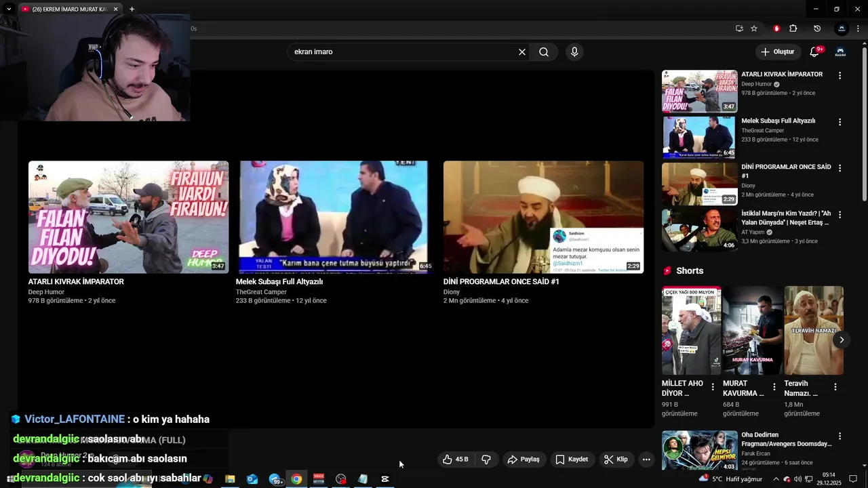Like the video with 45 B
The width and height of the screenshot is (868, 488).
tap(456, 459)
